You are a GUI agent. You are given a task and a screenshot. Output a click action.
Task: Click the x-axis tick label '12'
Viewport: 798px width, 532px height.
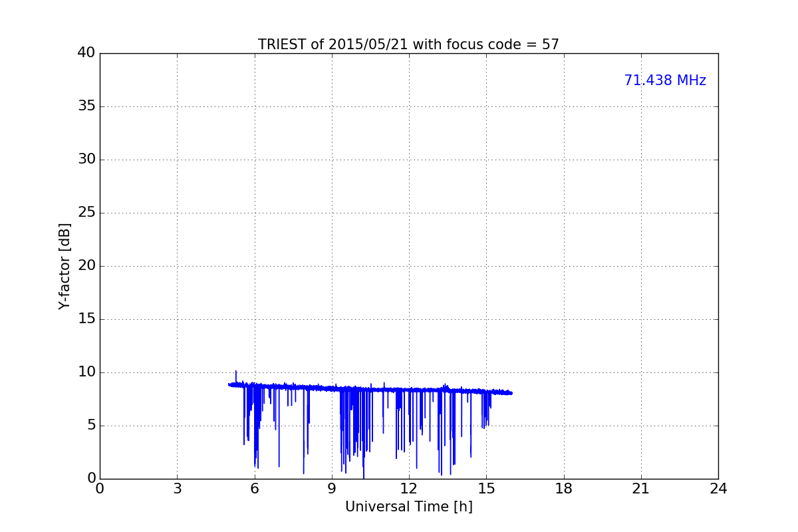(409, 489)
